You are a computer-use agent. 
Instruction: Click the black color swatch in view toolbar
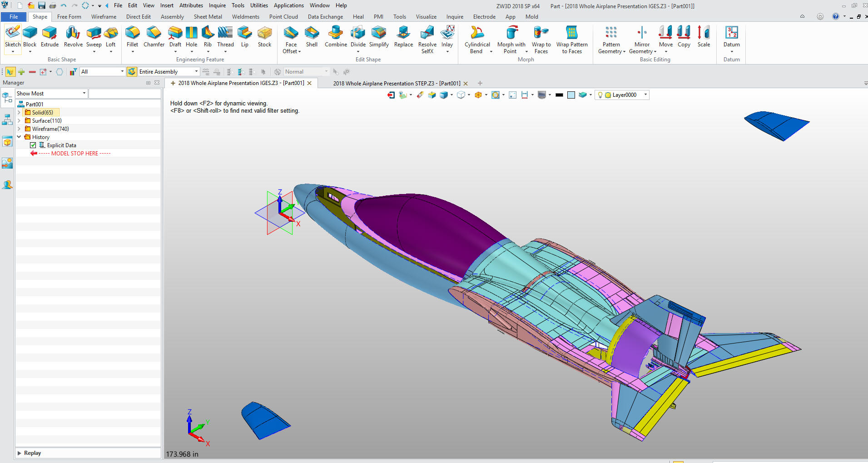[559, 95]
